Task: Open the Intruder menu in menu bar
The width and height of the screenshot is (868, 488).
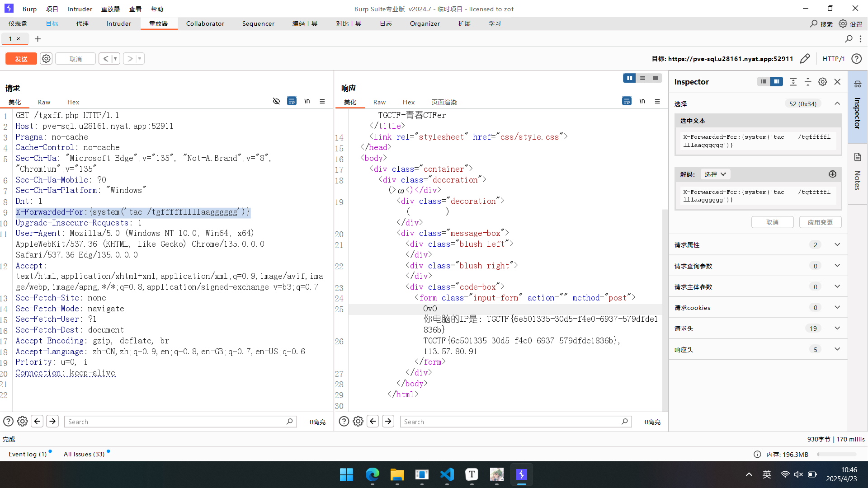Action: point(80,9)
